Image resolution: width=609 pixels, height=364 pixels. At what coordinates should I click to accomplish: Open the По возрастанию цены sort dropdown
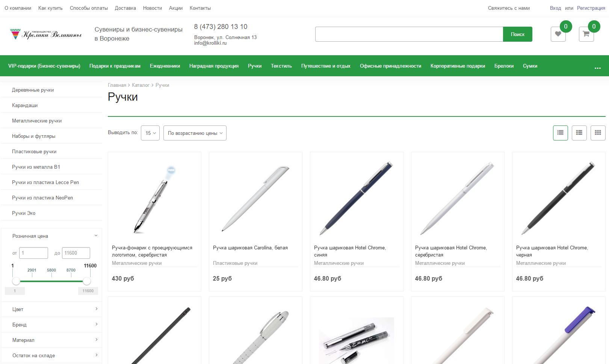point(195,133)
